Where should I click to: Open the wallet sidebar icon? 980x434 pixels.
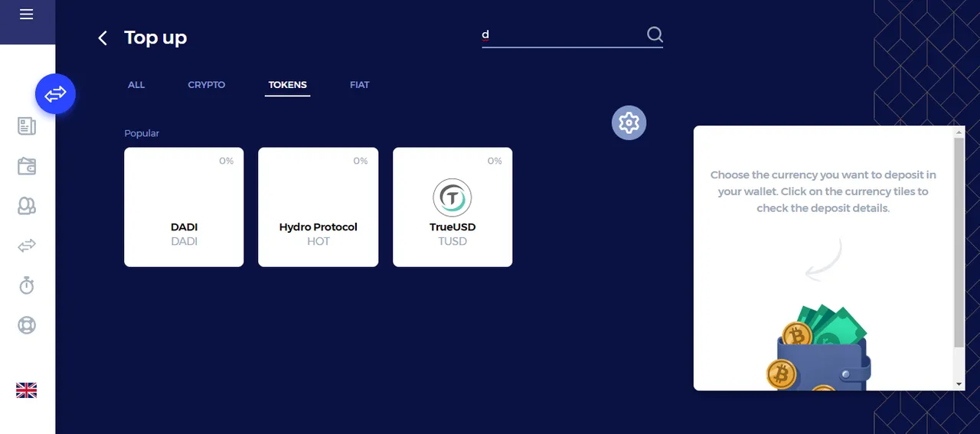[x=27, y=166]
